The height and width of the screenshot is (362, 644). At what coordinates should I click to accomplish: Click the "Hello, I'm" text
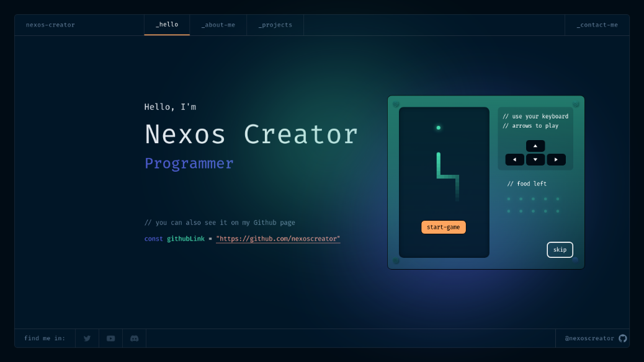[x=170, y=107]
